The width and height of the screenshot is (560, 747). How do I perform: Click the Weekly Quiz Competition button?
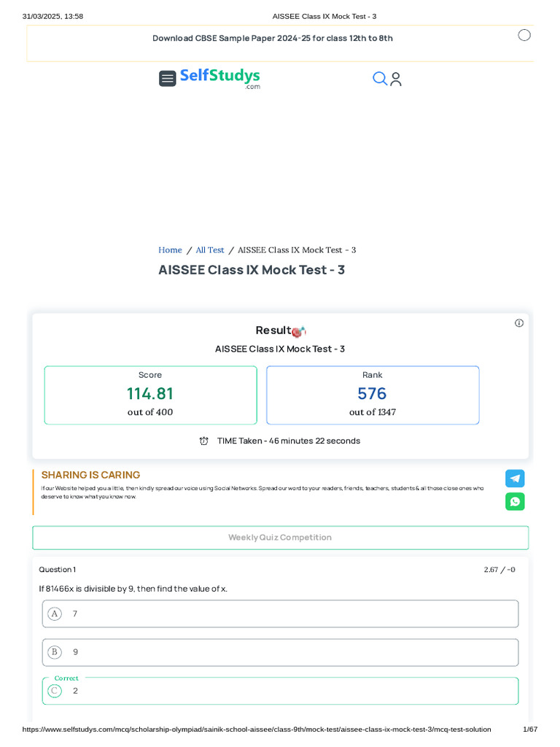coord(280,538)
